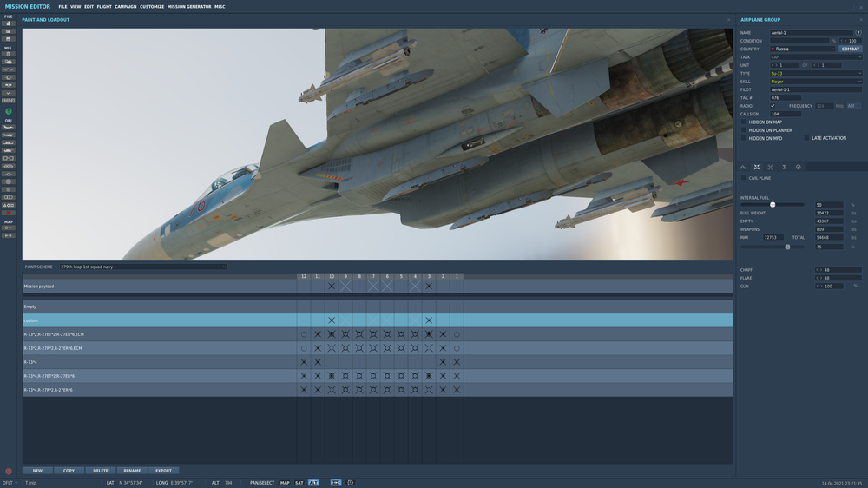This screenshot has width=868, height=488.
Task: Click the Internal Fuel slider handle
Action: pos(773,204)
